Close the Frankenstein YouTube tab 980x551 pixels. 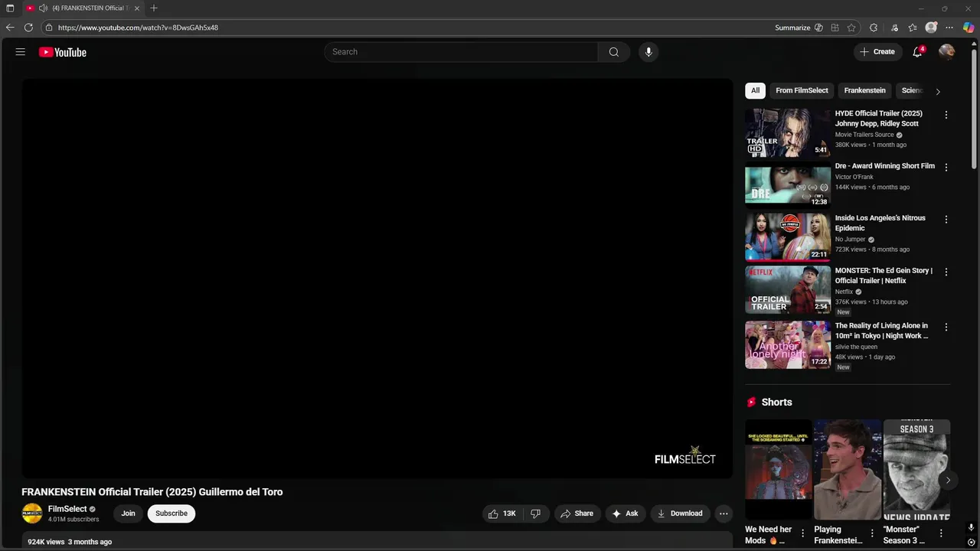[x=137, y=8]
